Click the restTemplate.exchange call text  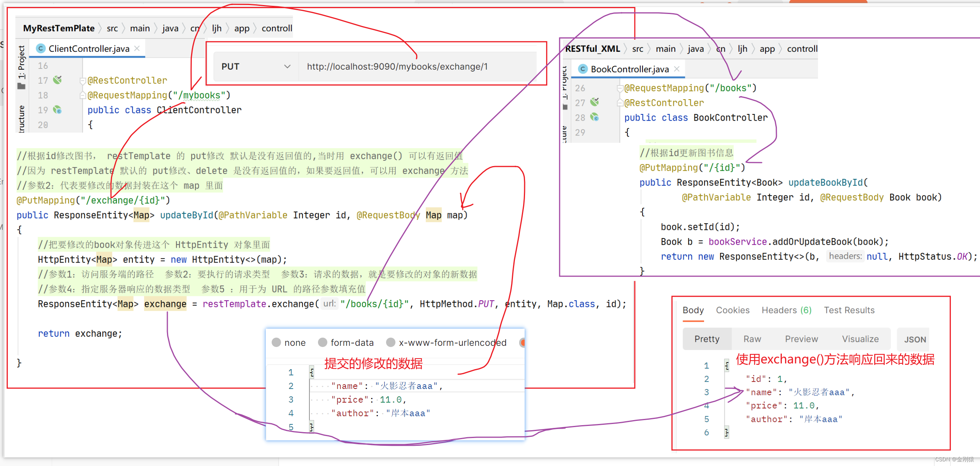260,304
